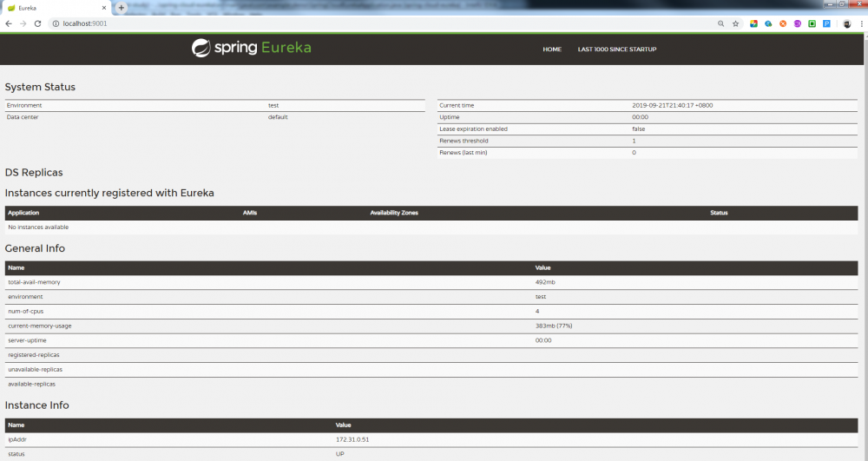
Task: Click the Application column header
Action: click(x=23, y=213)
